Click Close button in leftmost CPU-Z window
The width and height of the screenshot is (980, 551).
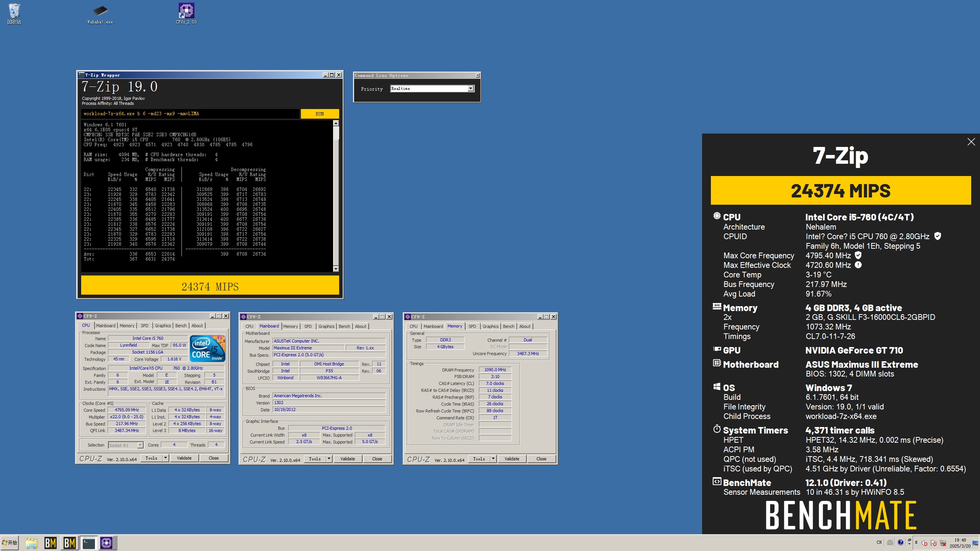click(x=214, y=458)
